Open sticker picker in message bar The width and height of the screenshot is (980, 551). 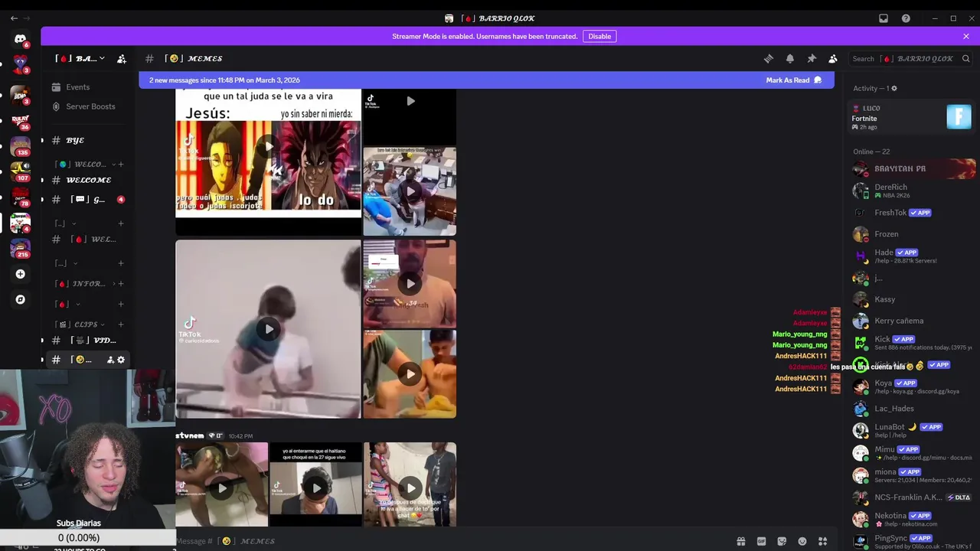click(782, 541)
